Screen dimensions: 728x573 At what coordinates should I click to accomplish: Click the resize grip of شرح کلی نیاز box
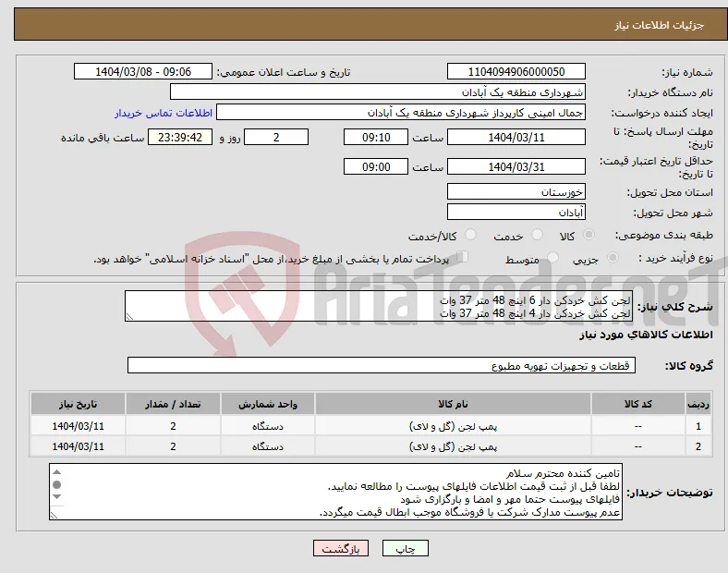(129, 316)
